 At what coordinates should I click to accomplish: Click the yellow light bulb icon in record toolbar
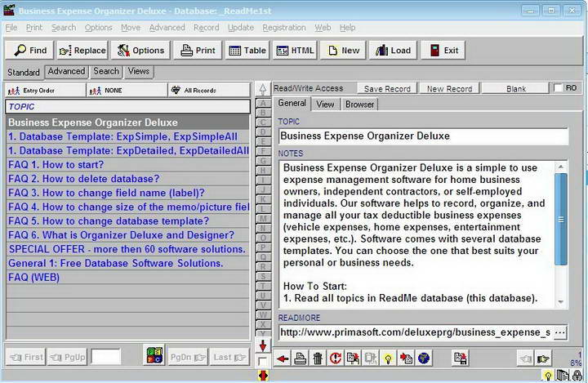click(388, 359)
